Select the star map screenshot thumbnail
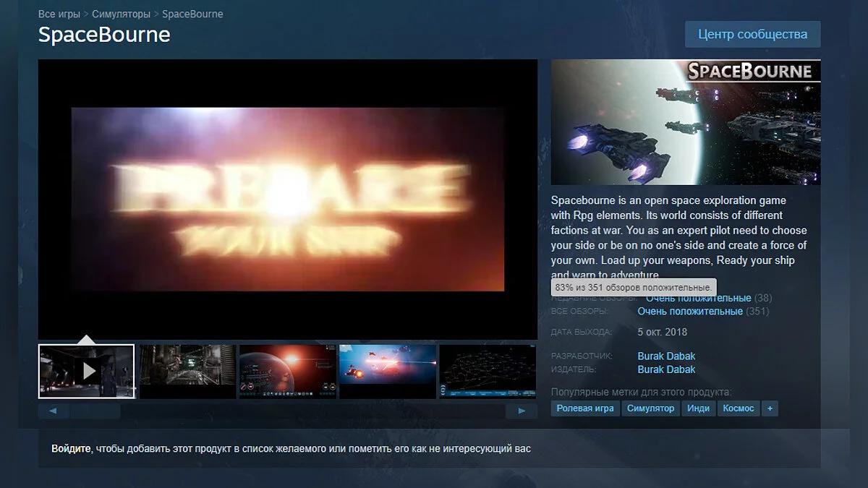 pyautogui.click(x=488, y=371)
